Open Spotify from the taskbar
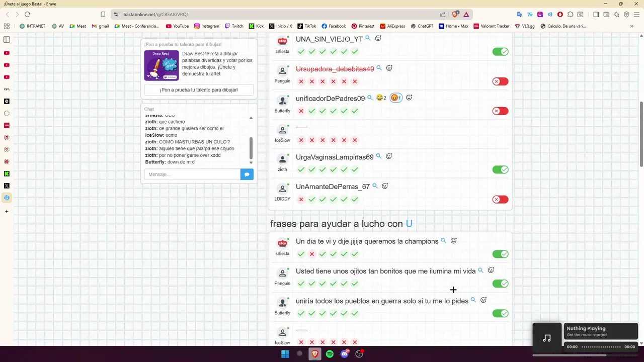The height and width of the screenshot is (362, 644). click(330, 354)
